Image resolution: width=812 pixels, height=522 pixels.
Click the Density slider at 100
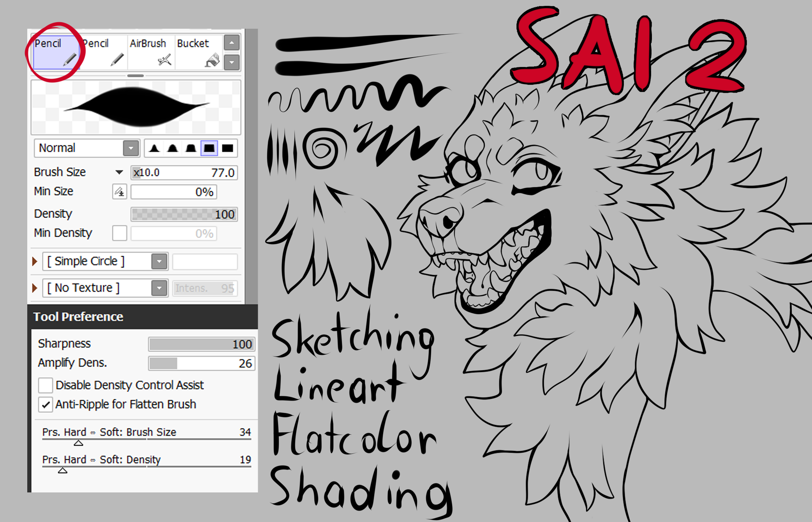pyautogui.click(x=184, y=214)
